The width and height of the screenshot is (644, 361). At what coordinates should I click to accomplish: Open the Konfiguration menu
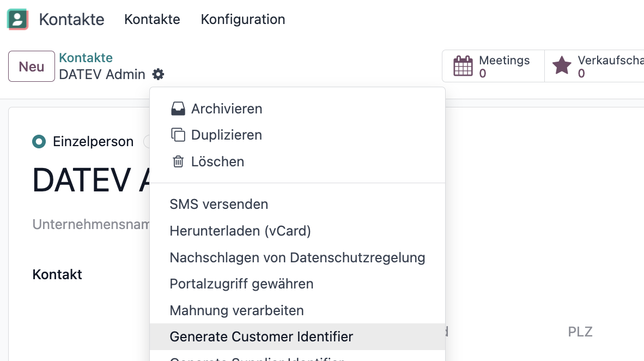pyautogui.click(x=243, y=19)
